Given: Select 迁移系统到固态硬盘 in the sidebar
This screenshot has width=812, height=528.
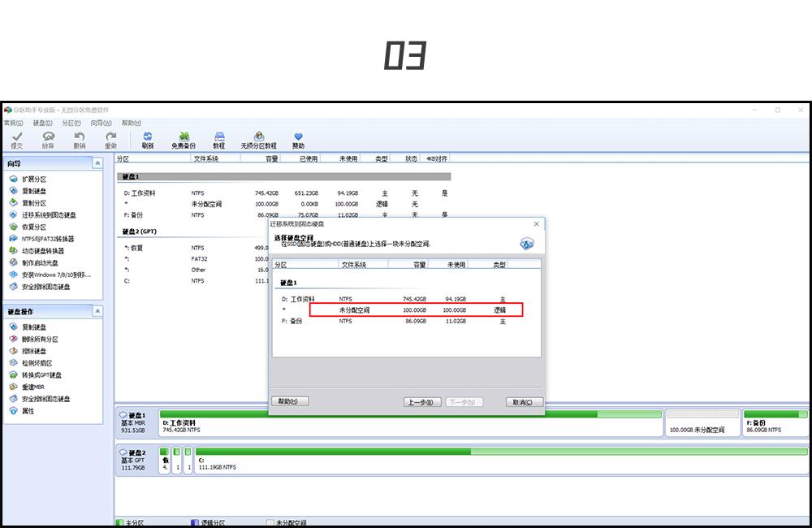Looking at the screenshot, I should [43, 214].
